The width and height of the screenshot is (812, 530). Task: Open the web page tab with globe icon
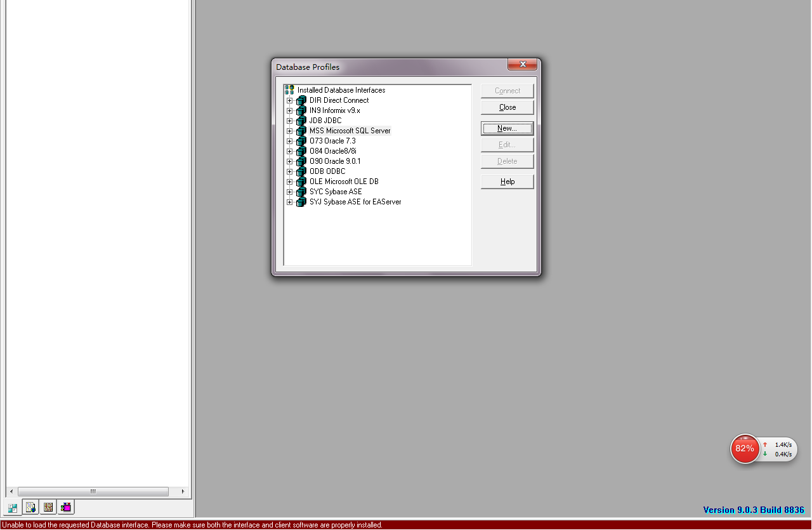pos(30,507)
